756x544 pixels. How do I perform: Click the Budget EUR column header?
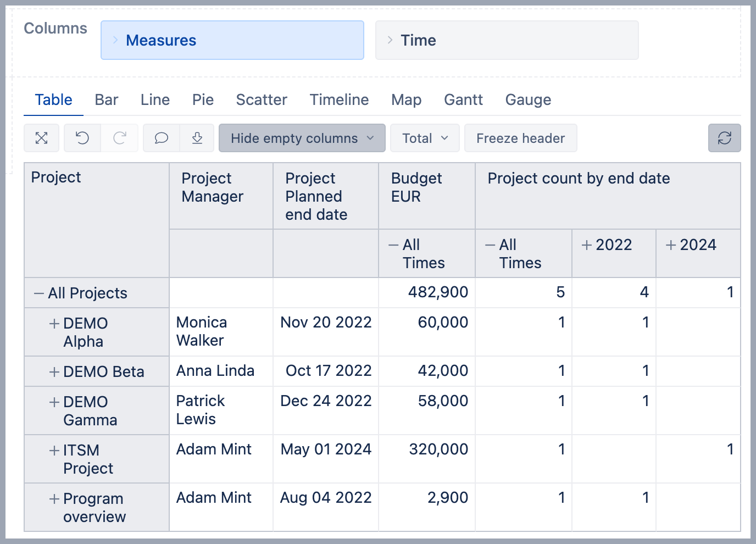coord(416,187)
